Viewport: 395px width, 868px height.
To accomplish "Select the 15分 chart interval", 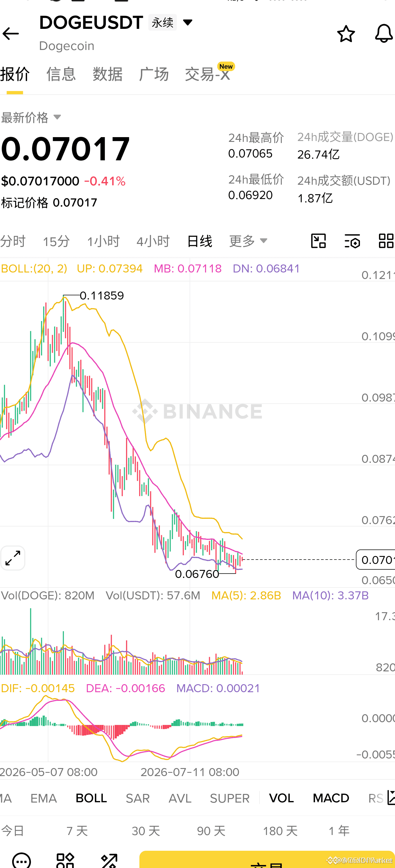I will 56,241.
